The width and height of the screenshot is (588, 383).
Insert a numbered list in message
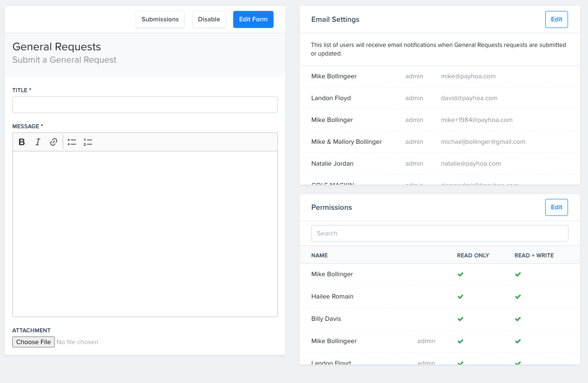pyautogui.click(x=88, y=142)
